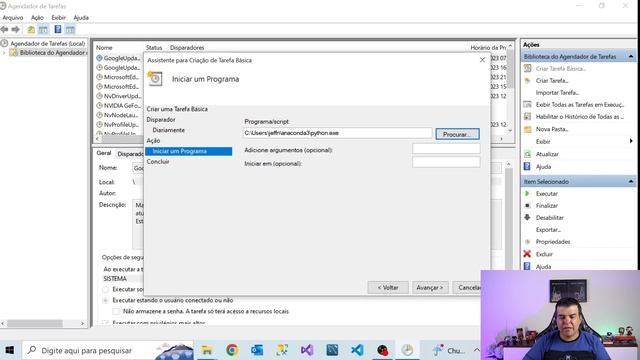This screenshot has width=640, height=360.
Task: Select the NvNodeLau... task row
Action: point(120,115)
